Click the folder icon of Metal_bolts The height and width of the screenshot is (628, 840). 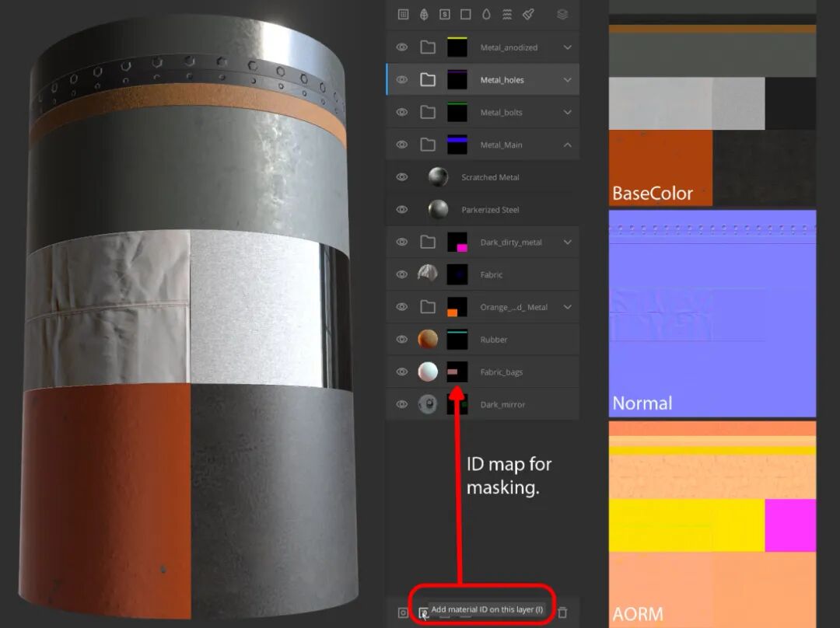(x=428, y=113)
